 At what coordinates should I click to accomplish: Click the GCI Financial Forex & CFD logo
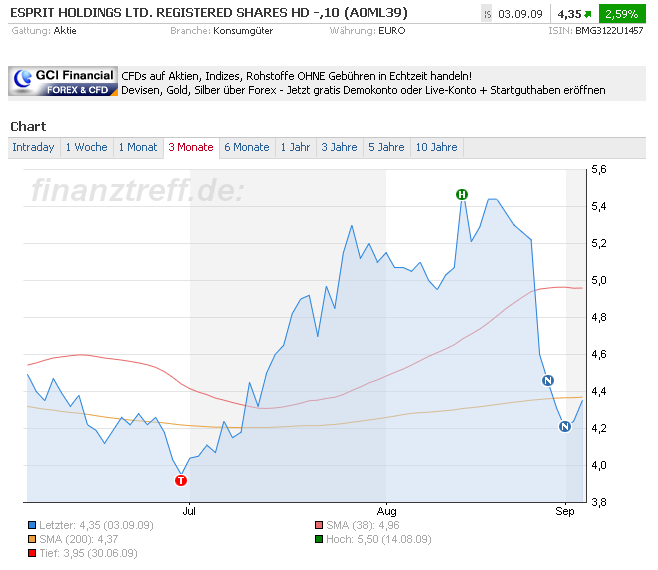click(x=63, y=82)
